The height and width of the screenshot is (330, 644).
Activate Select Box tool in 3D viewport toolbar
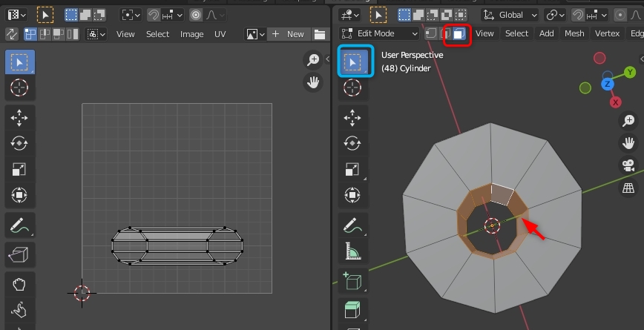352,62
